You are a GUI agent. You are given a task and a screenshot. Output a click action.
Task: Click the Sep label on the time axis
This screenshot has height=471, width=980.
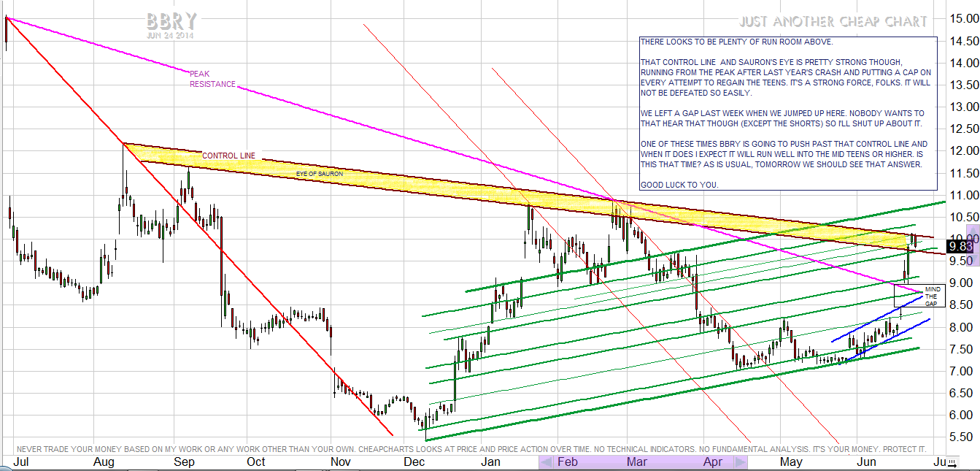pos(184,462)
